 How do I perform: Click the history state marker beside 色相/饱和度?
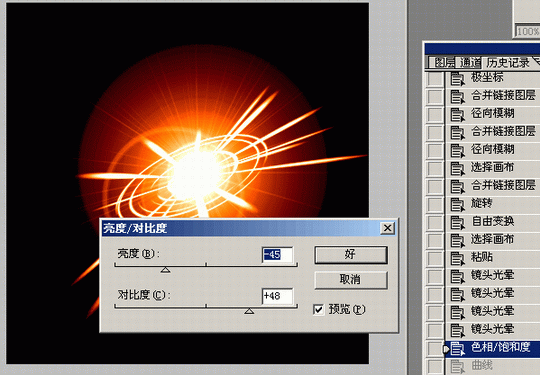[x=446, y=349]
